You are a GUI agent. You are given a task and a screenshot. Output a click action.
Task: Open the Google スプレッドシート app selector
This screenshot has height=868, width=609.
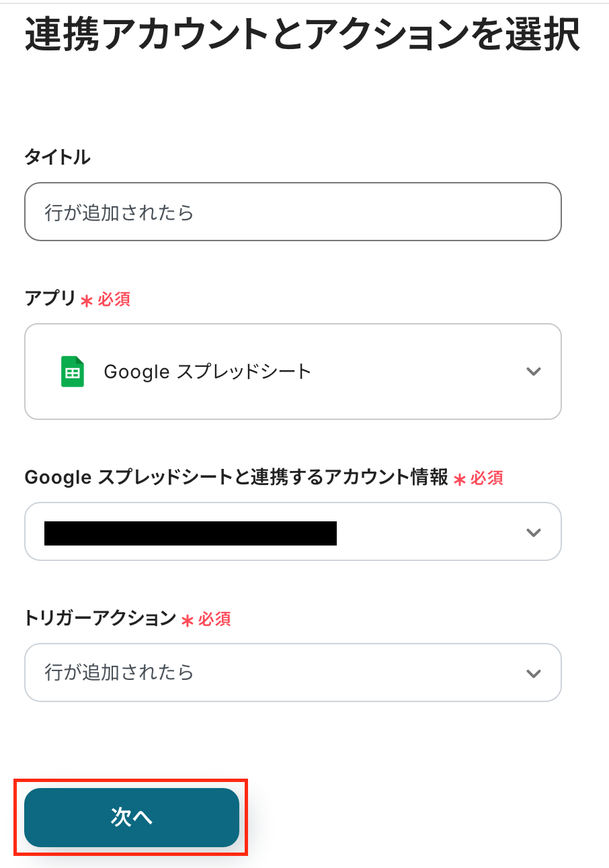pyautogui.click(x=292, y=372)
